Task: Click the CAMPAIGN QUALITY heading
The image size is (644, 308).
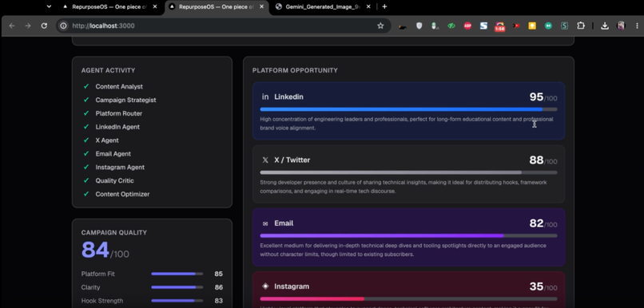Action: [x=114, y=232]
